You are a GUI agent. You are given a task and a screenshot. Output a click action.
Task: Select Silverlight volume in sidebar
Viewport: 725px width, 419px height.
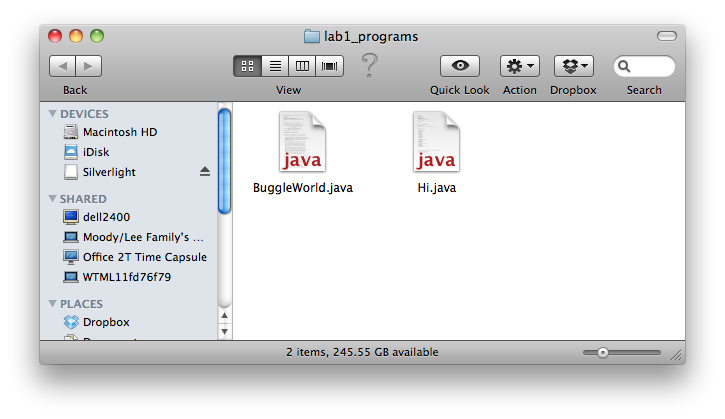(x=109, y=172)
